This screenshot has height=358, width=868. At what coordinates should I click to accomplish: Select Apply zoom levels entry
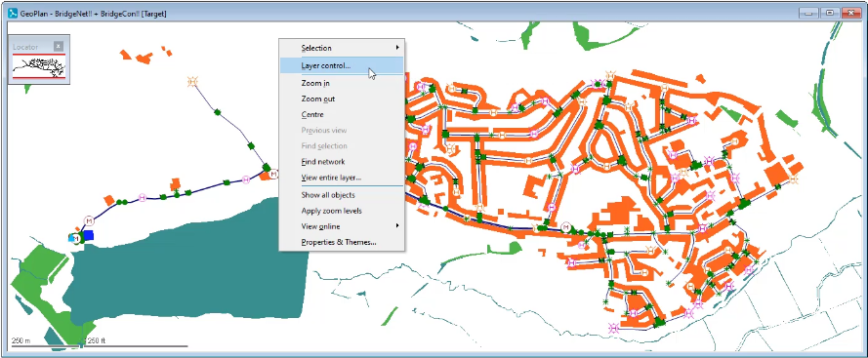(342, 211)
